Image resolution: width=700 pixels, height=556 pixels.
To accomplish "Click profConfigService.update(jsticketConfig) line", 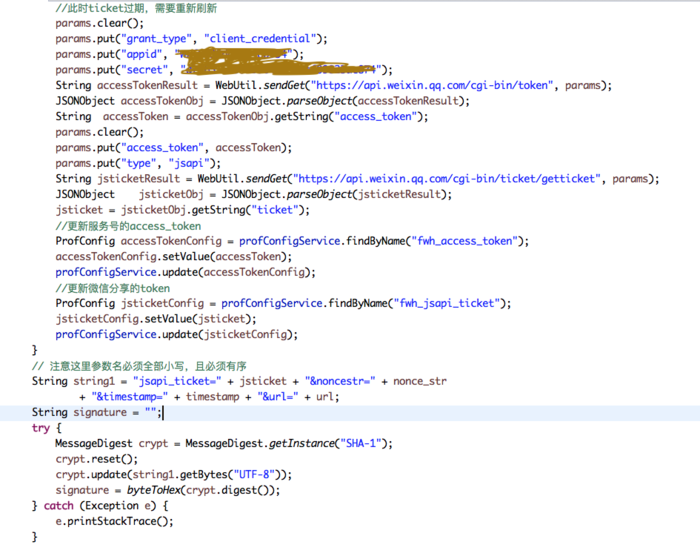I will pyautogui.click(x=176, y=334).
